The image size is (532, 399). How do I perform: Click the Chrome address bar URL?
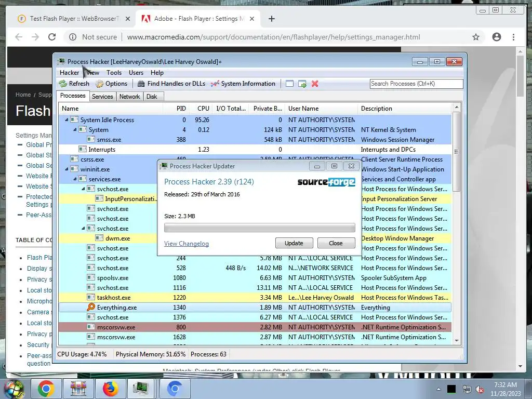click(x=273, y=37)
